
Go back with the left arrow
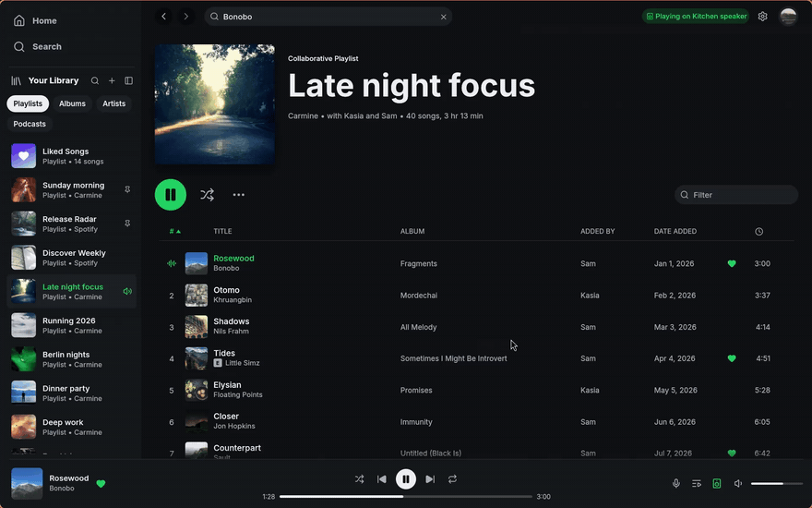pos(164,17)
